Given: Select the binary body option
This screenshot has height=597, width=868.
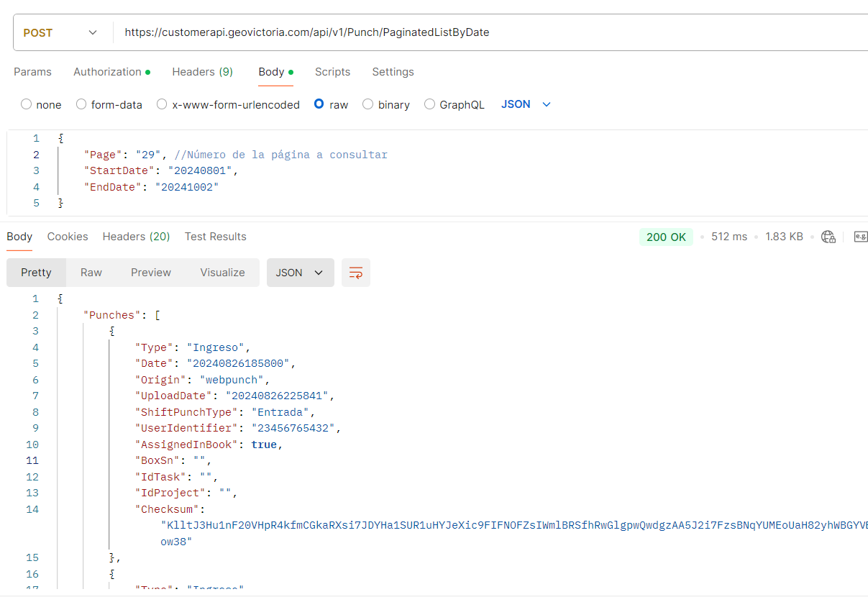Looking at the screenshot, I should tap(368, 104).
